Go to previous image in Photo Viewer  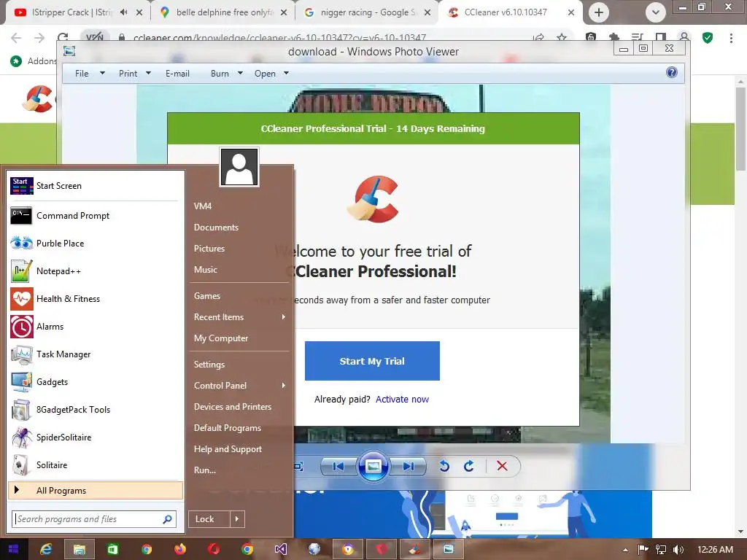coord(338,466)
